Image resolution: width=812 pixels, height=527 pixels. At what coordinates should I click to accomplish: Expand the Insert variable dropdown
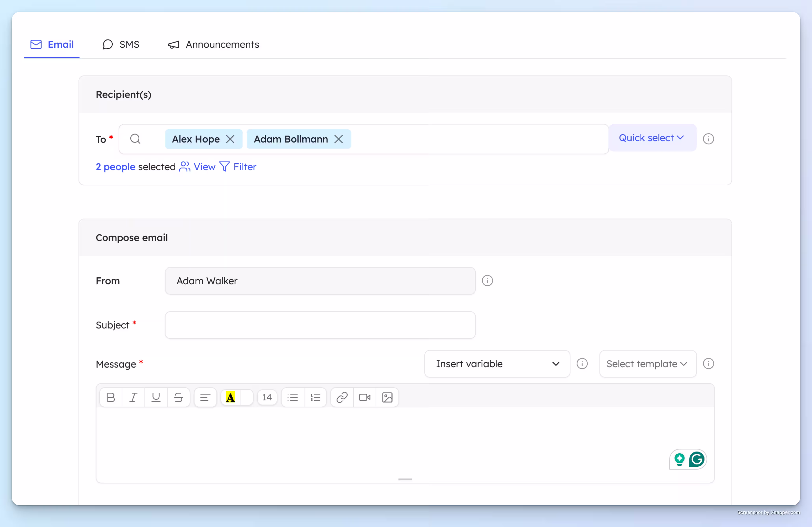(x=497, y=364)
